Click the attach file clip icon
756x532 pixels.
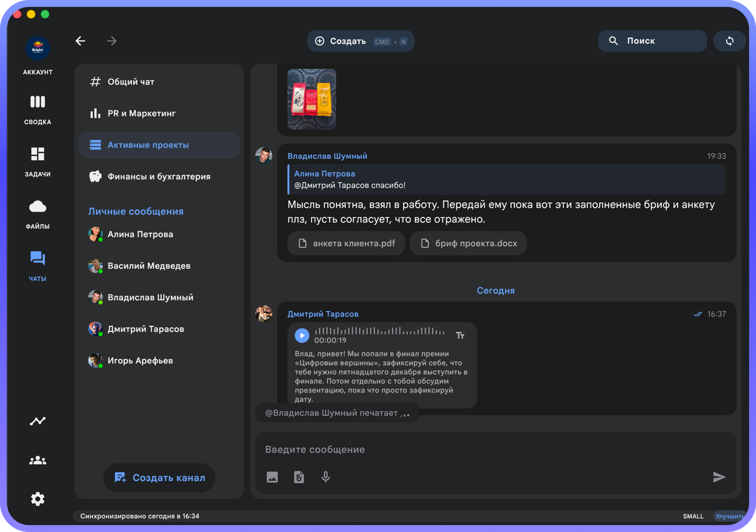click(299, 477)
